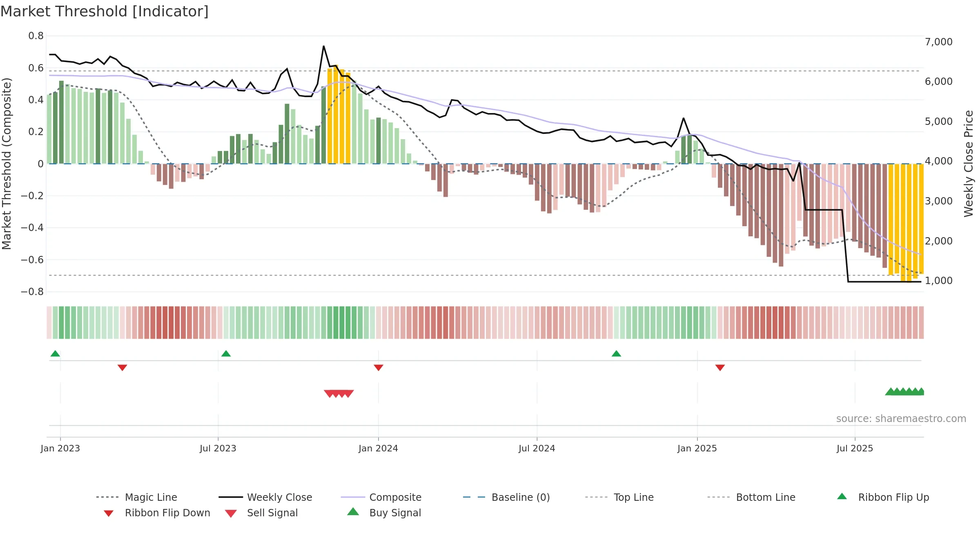The width and height of the screenshot is (980, 551).
Task: Click the Market Threshold [Indicator] chart title
Action: (x=105, y=11)
